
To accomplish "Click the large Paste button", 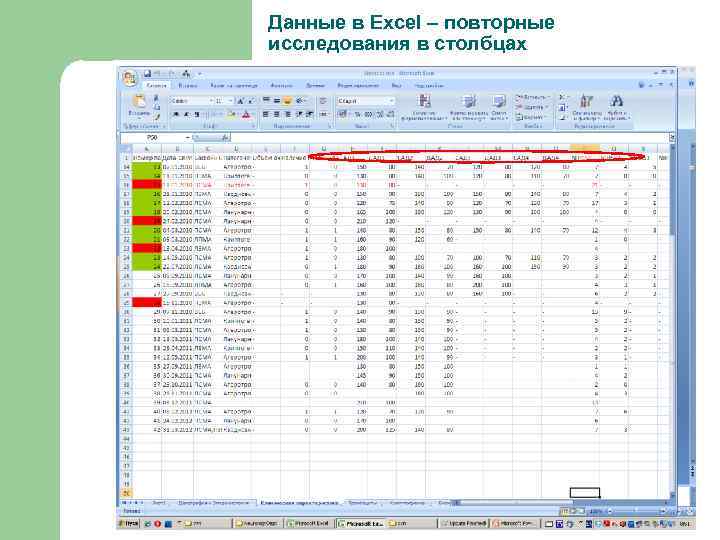I will (139, 106).
